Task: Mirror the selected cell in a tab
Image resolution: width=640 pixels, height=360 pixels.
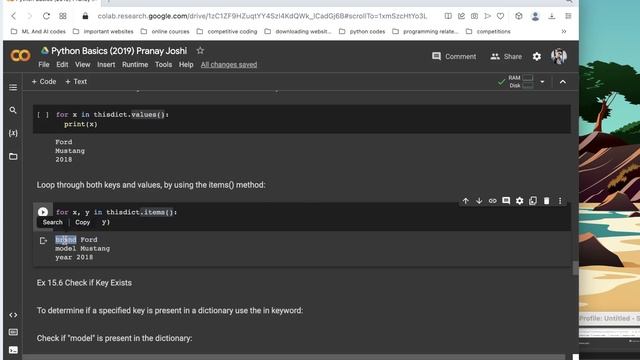Action: (x=533, y=201)
